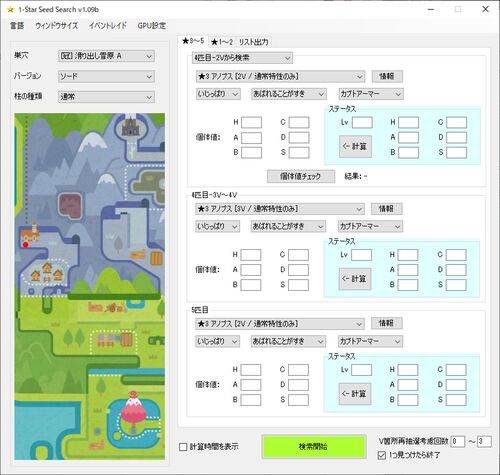Open the いじっぱり dropdown in the 4匹目-3V〜4V group
This screenshot has width=500, height=475.
click(x=217, y=227)
